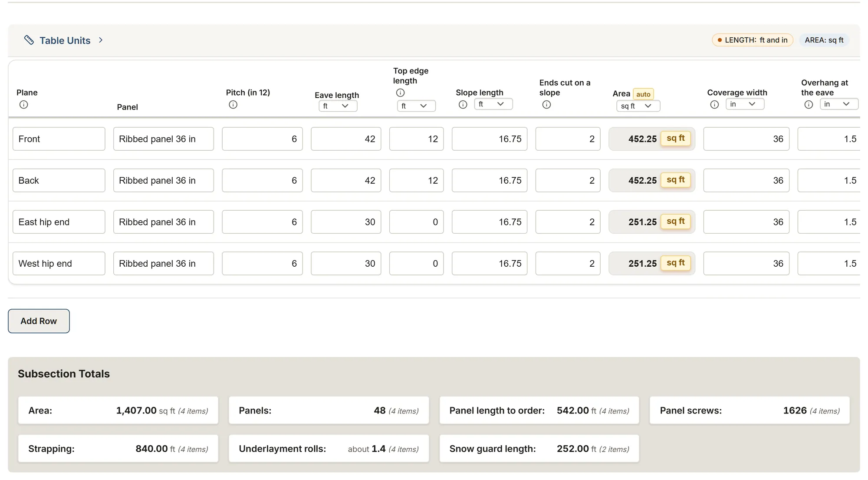Click the Area total 1,407.00 card
Viewport: 868px width, 480px height.
118,410
